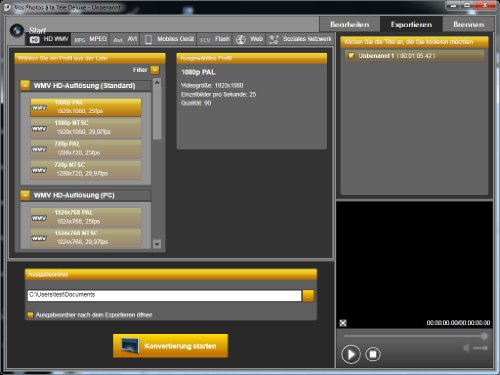Click the WMV icon of 720p PAL

[39, 149]
